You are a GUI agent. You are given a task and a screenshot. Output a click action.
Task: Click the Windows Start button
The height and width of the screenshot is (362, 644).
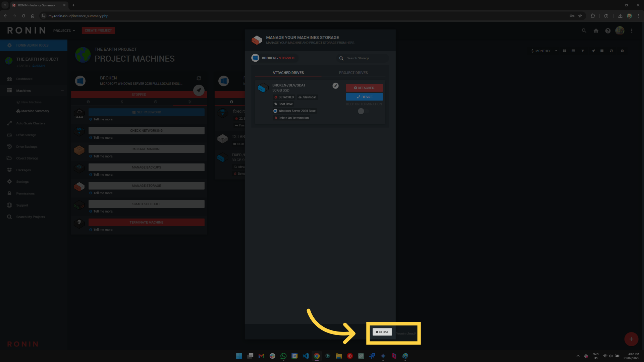click(x=239, y=356)
